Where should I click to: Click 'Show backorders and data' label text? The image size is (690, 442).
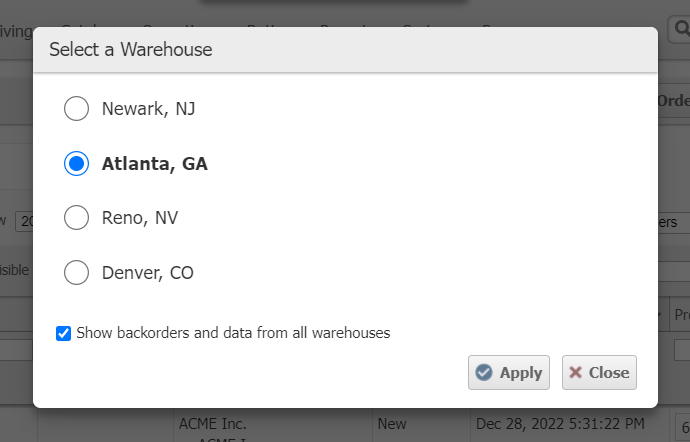click(233, 333)
